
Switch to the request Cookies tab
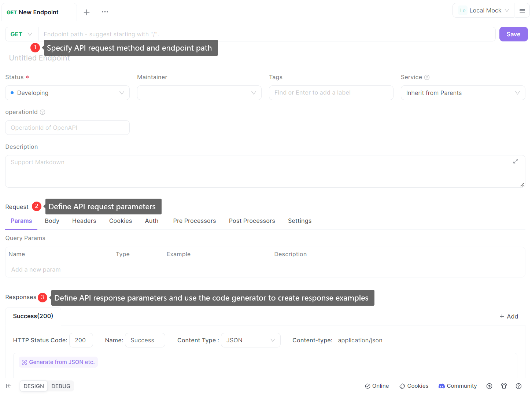[x=121, y=221]
